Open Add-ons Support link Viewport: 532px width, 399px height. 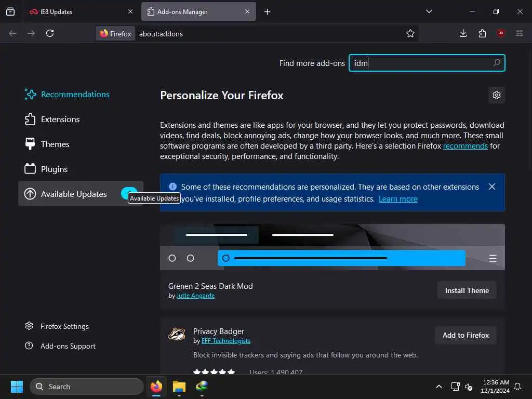(x=60, y=346)
